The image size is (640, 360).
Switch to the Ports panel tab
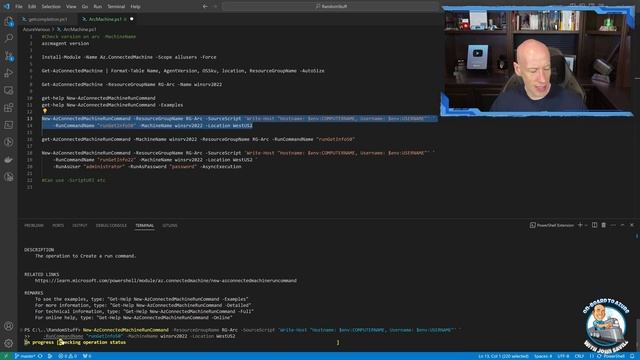[x=58, y=225]
